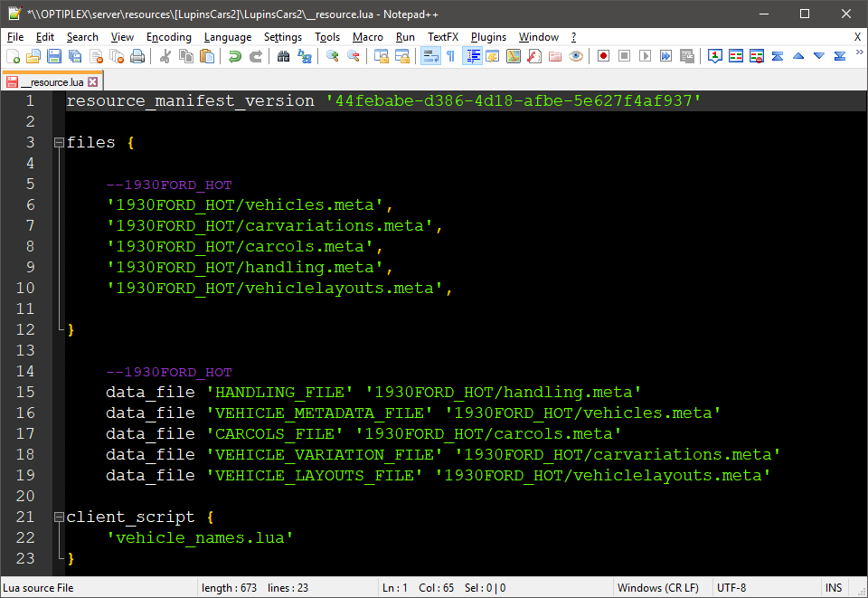Open the Encoding menu
This screenshot has height=598, width=868.
(169, 37)
